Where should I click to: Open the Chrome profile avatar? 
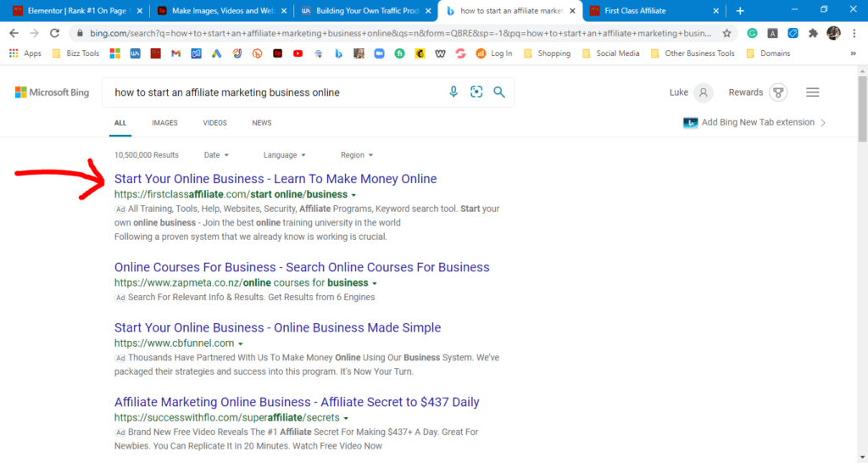coord(833,33)
